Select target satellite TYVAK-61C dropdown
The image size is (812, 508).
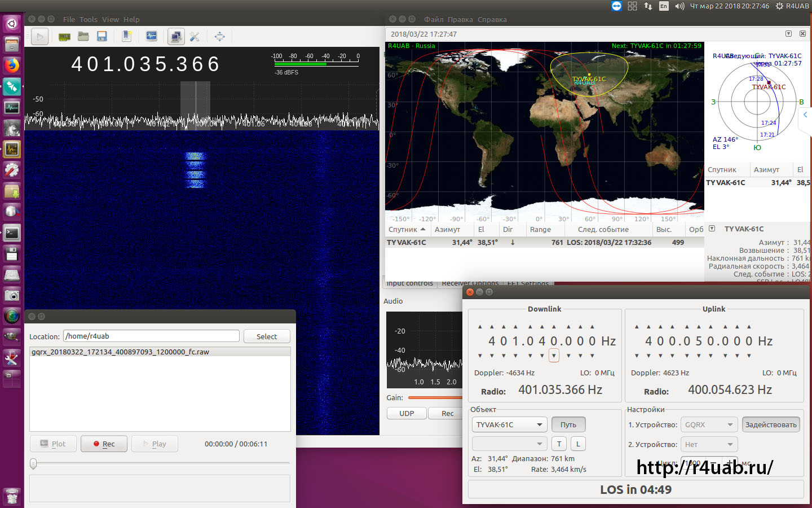tap(510, 424)
